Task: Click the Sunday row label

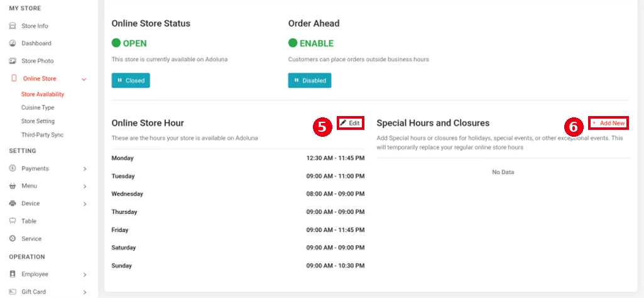Action: (x=121, y=265)
